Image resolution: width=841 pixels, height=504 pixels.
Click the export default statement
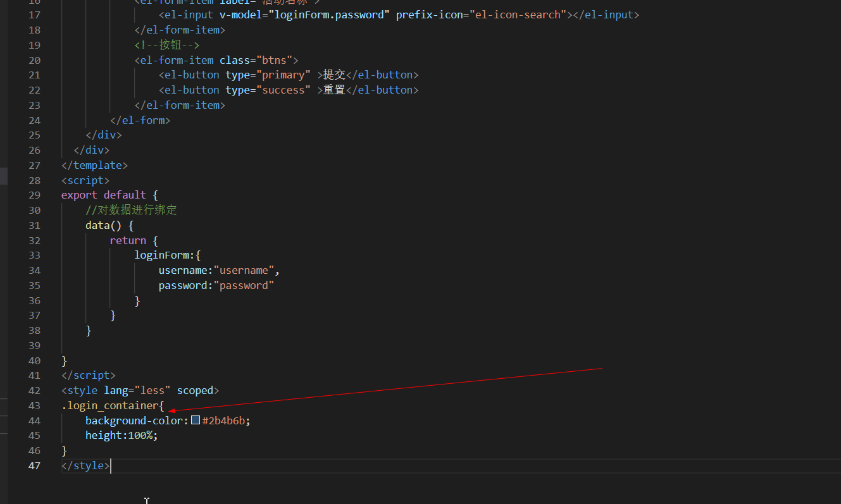(x=104, y=195)
